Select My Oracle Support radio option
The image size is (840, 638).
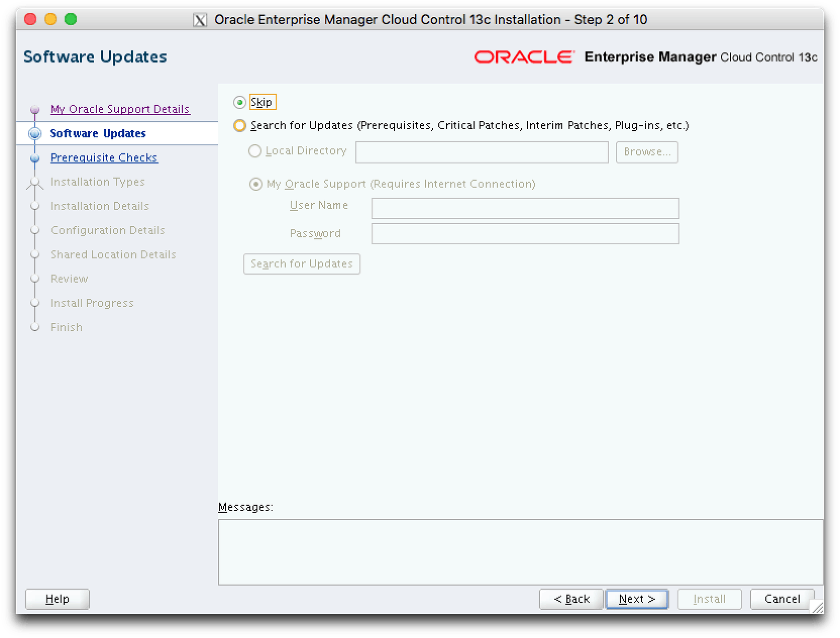click(256, 184)
